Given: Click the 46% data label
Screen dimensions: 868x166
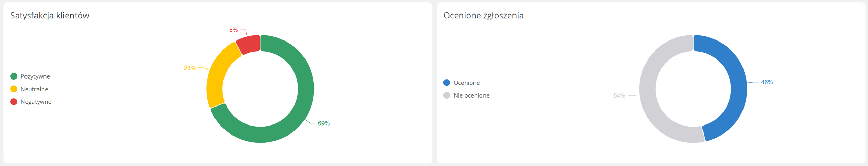Looking at the screenshot, I should click(x=767, y=82).
